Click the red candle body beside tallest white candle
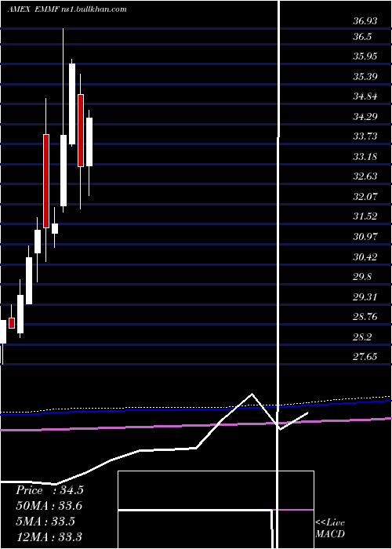This screenshot has width=392, height=549. pyautogui.click(x=81, y=130)
